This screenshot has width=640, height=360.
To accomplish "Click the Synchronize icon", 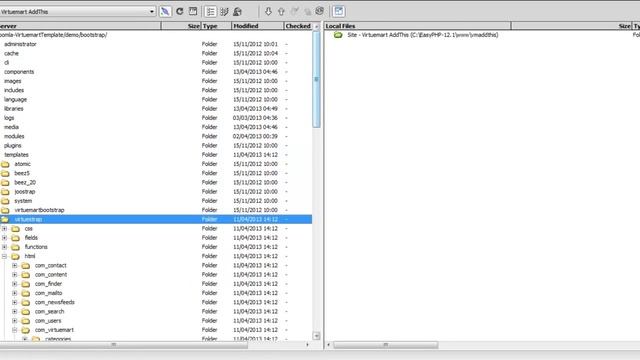I will coord(320,11).
